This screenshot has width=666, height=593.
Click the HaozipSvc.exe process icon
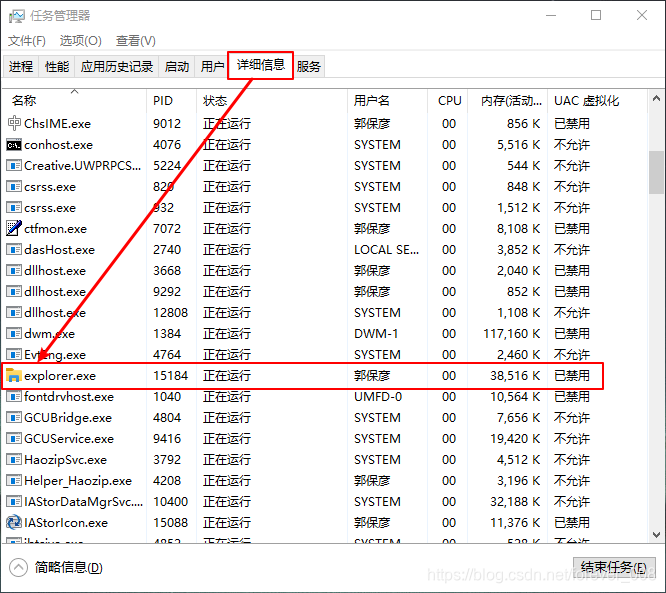pyautogui.click(x=14, y=460)
